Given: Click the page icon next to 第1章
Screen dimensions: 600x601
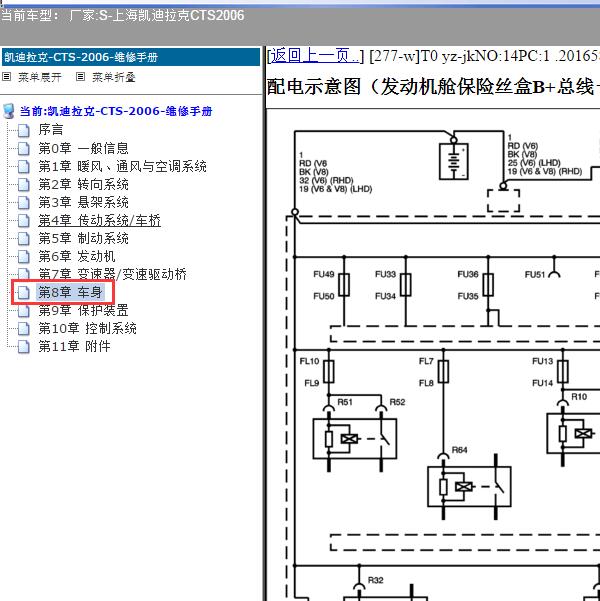Looking at the screenshot, I should (x=24, y=166).
